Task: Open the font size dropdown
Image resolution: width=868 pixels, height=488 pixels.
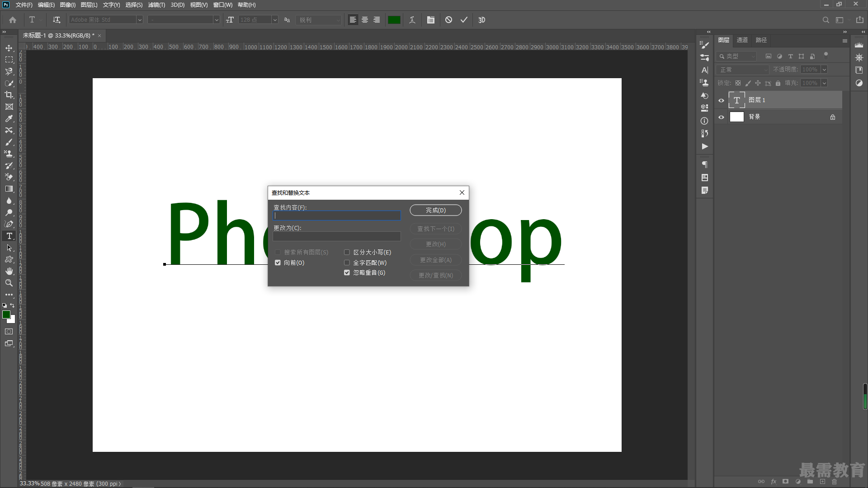Action: click(274, 20)
